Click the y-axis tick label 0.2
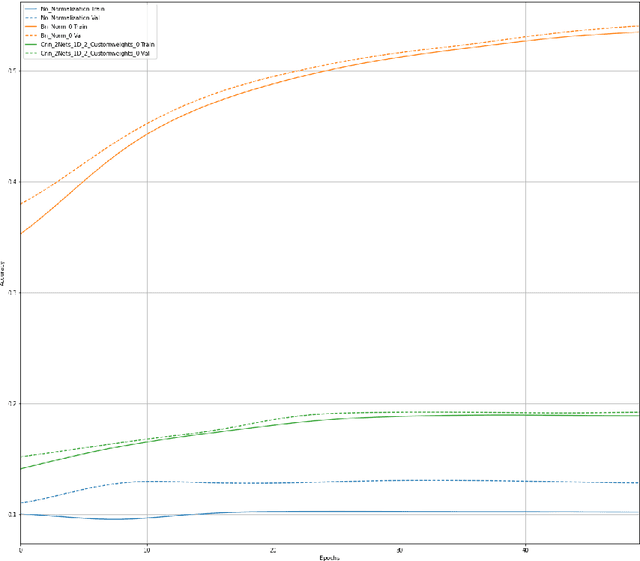640x561 pixels. click(x=11, y=403)
